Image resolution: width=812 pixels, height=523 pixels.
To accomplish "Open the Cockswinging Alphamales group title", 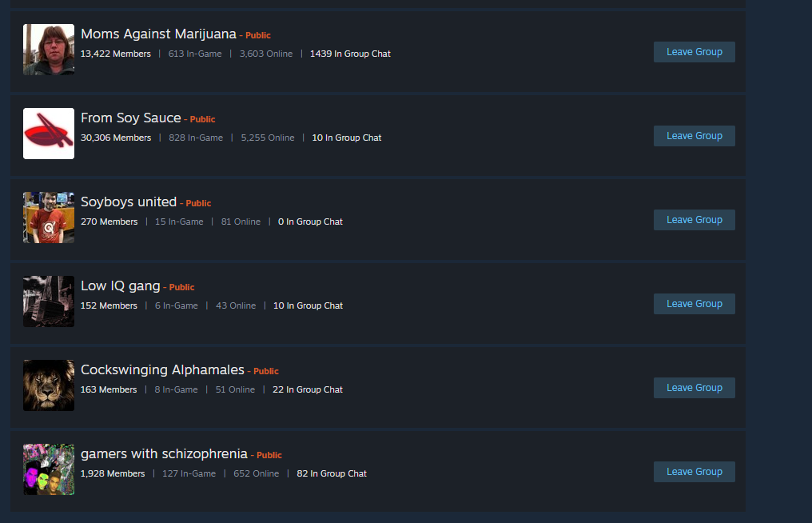I will click(x=162, y=370).
